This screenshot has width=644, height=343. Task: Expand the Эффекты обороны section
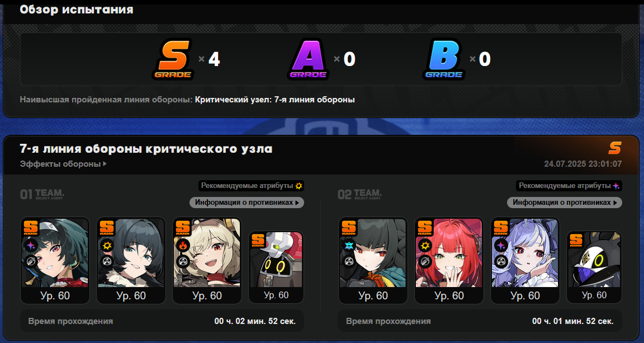tap(63, 164)
